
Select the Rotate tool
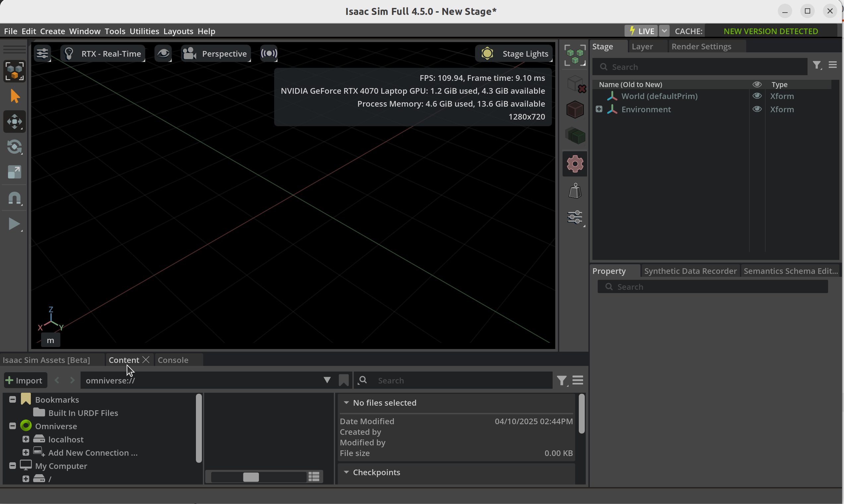click(15, 147)
